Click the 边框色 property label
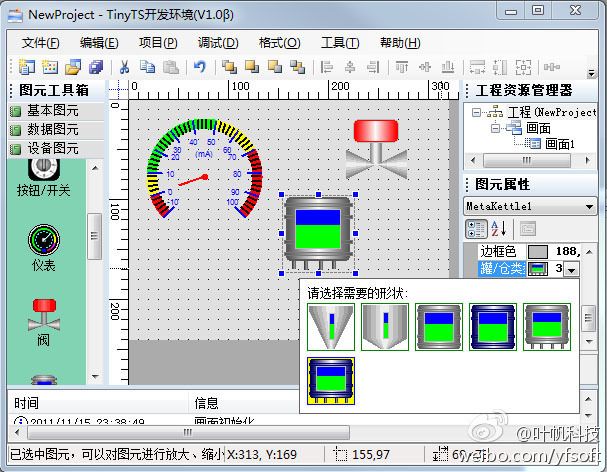This screenshot has width=607, height=472. click(498, 252)
